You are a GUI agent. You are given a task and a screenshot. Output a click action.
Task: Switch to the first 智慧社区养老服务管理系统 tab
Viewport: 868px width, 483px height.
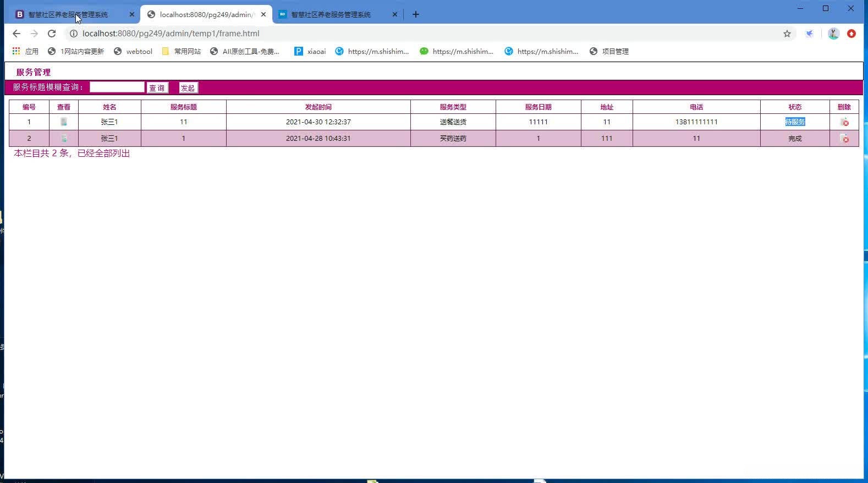[x=68, y=14]
